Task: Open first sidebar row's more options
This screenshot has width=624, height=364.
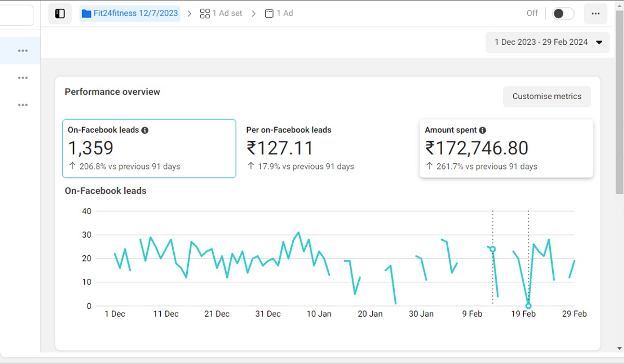Action: tap(22, 50)
